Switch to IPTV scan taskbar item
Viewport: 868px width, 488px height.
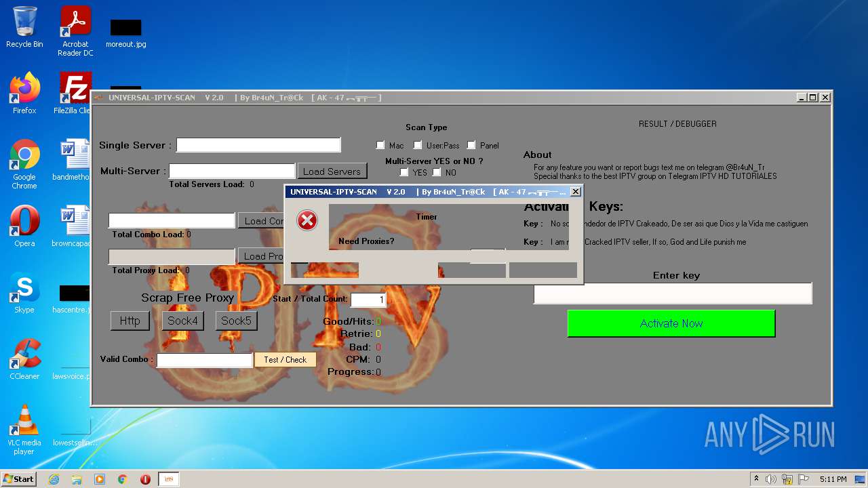(x=169, y=479)
